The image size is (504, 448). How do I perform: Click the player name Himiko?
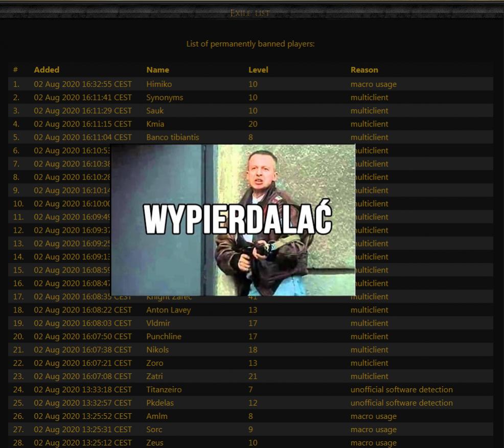coord(159,84)
